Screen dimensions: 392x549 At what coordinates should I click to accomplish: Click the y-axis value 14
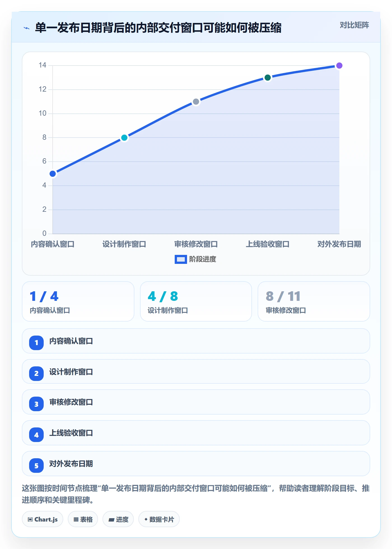[43, 65]
